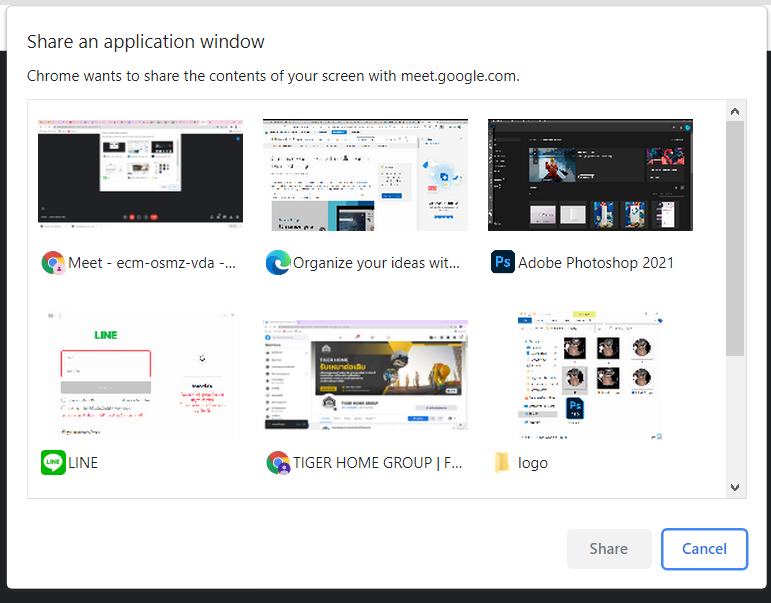Select the Organize your ideas window thumbnail
The image size is (771, 603).
pos(365,175)
